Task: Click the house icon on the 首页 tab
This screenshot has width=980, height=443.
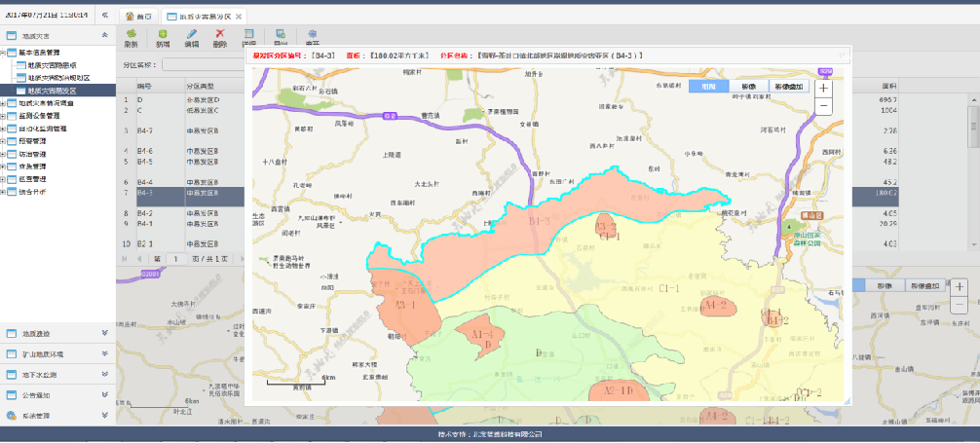Action: (130, 16)
